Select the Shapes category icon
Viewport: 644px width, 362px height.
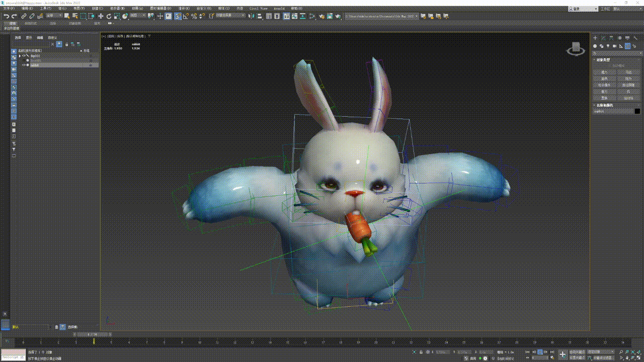(601, 46)
